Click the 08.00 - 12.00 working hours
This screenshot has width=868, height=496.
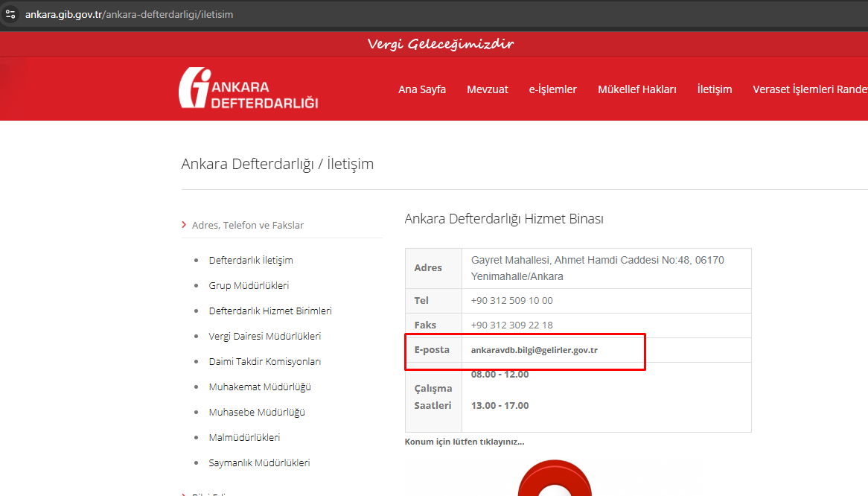click(x=500, y=375)
